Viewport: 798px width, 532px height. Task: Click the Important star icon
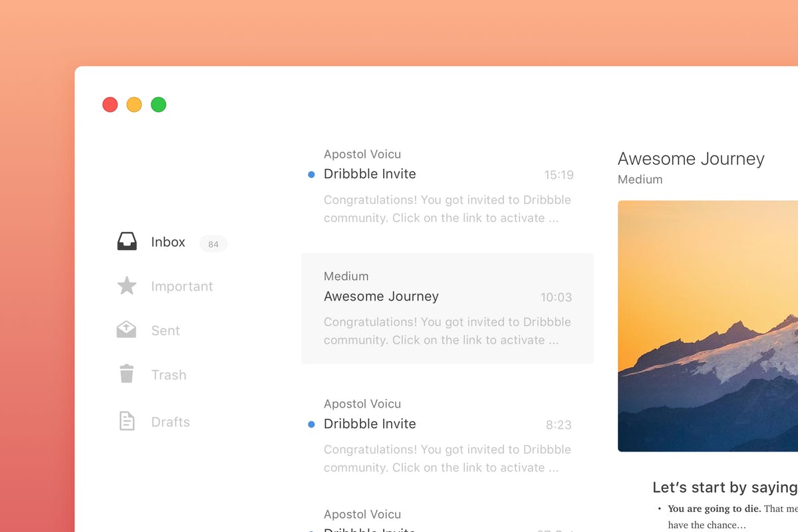click(x=126, y=286)
